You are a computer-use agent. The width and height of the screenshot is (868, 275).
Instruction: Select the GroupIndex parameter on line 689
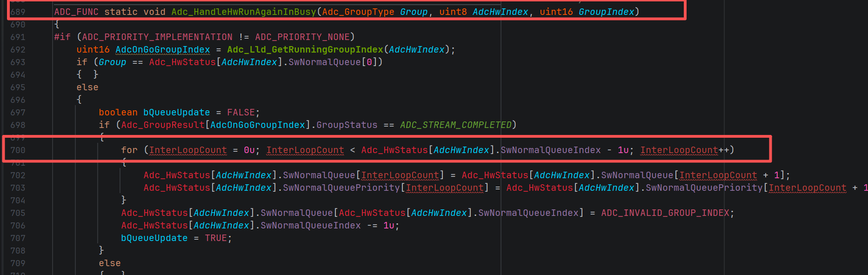pyautogui.click(x=607, y=12)
